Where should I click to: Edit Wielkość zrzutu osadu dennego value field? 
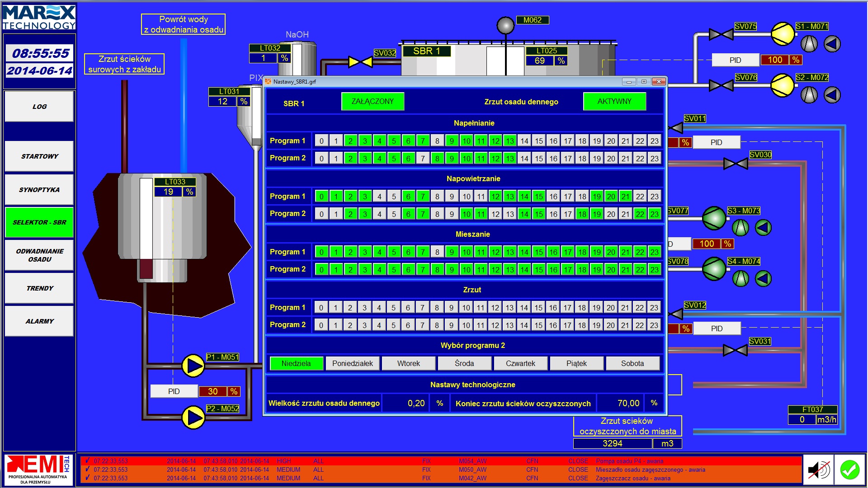(x=405, y=403)
